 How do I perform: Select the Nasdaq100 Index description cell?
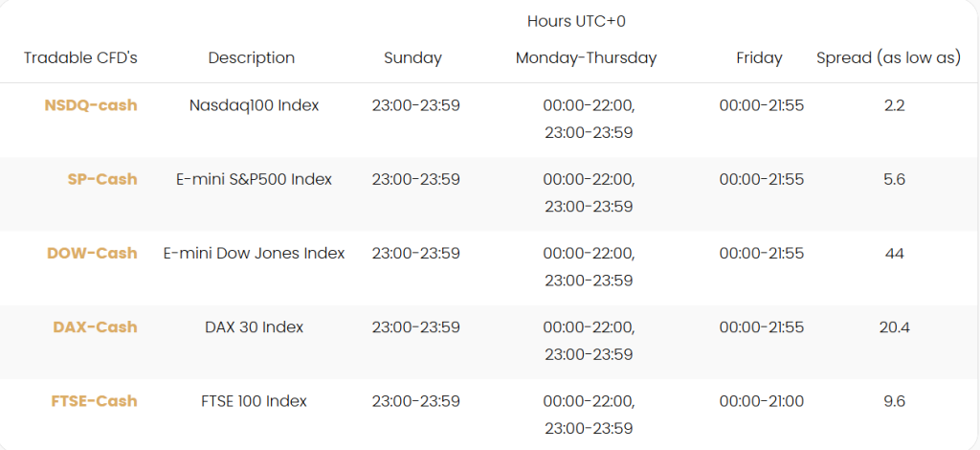[x=254, y=105]
